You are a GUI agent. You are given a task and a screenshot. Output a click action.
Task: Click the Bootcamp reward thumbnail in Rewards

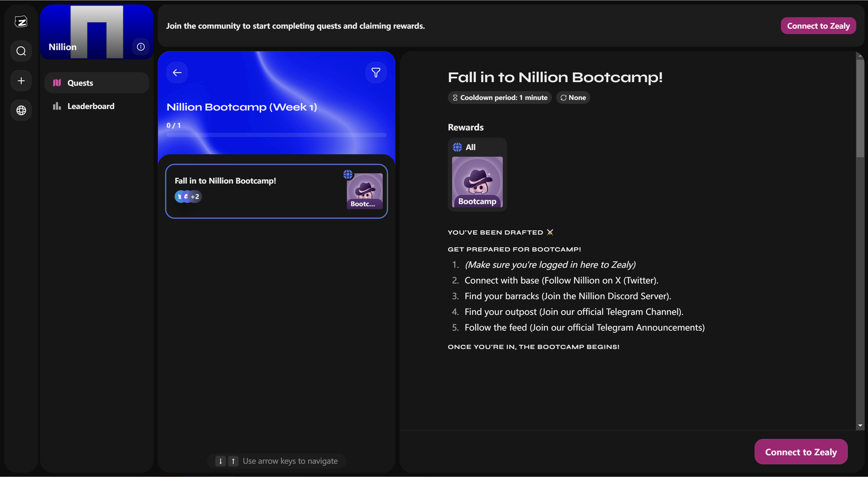[477, 182]
